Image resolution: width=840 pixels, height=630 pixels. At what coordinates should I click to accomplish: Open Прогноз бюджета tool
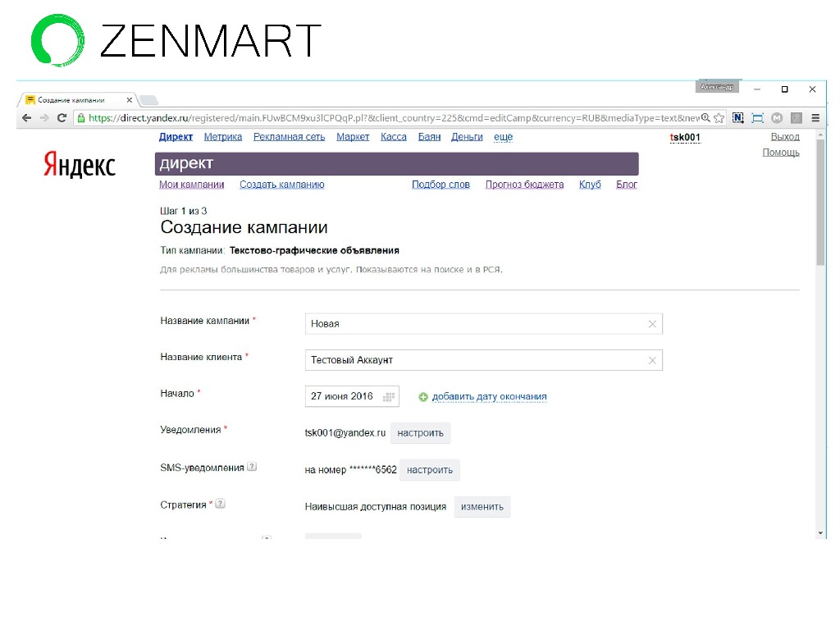click(x=524, y=185)
